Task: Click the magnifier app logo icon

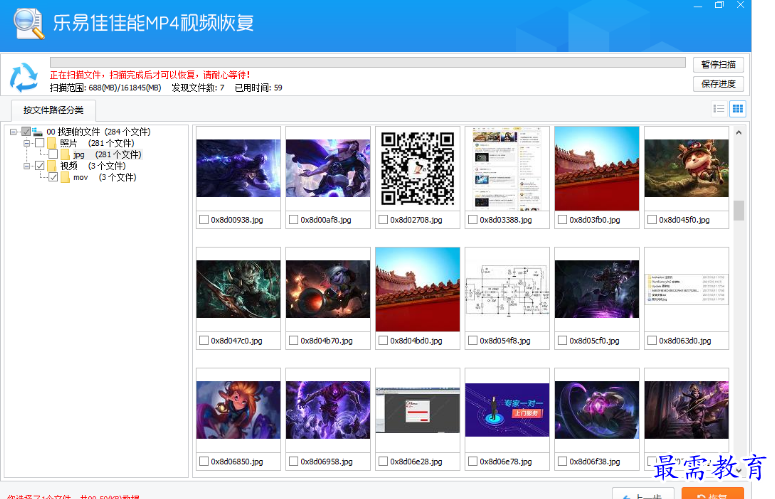Action: click(29, 23)
